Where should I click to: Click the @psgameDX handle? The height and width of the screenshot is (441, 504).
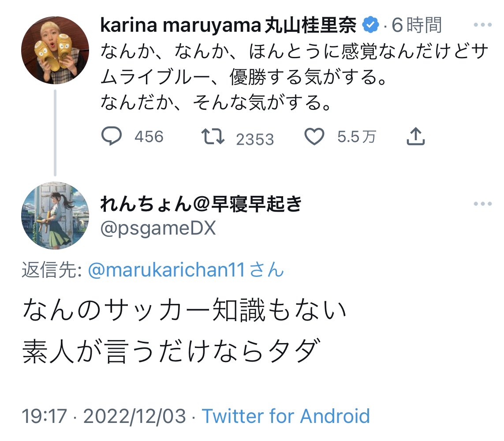pyautogui.click(x=158, y=229)
